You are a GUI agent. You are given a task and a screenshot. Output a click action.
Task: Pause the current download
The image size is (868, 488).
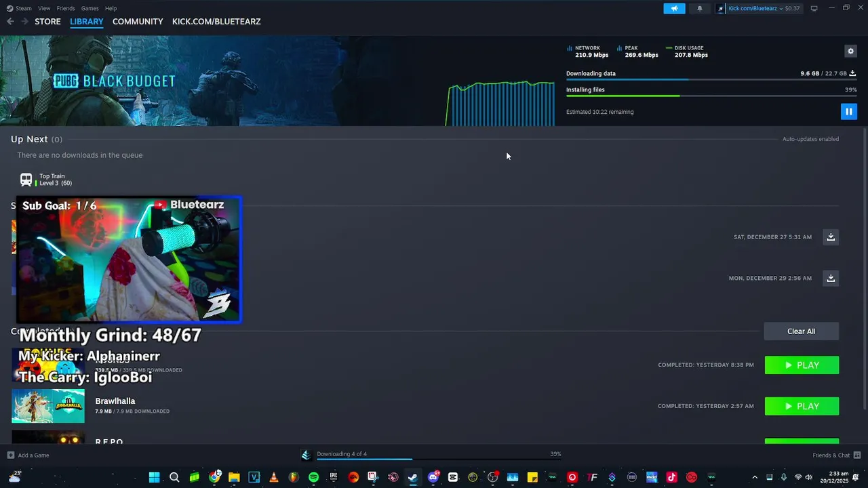tap(848, 111)
